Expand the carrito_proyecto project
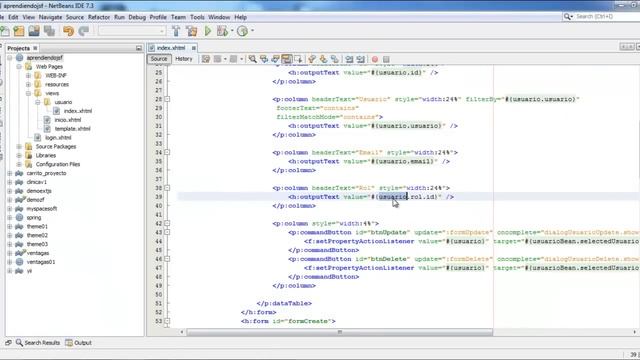This screenshot has height=360, width=640. (10, 173)
